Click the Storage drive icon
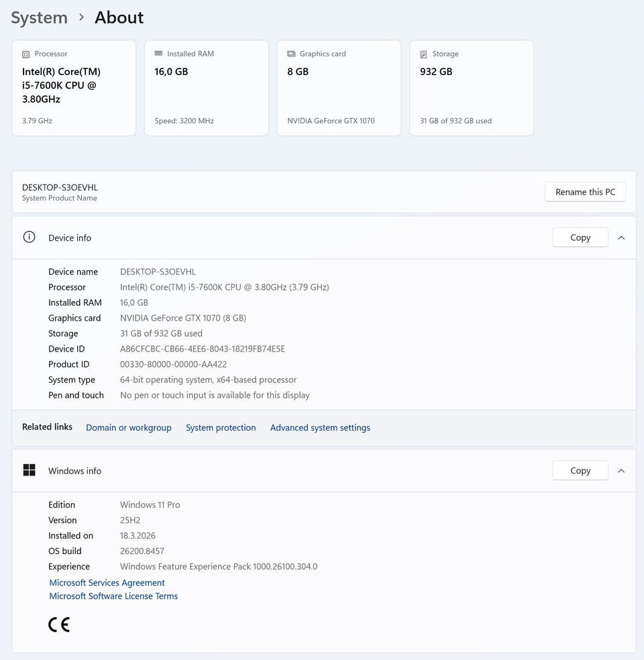The width and height of the screenshot is (644, 660). [x=423, y=54]
